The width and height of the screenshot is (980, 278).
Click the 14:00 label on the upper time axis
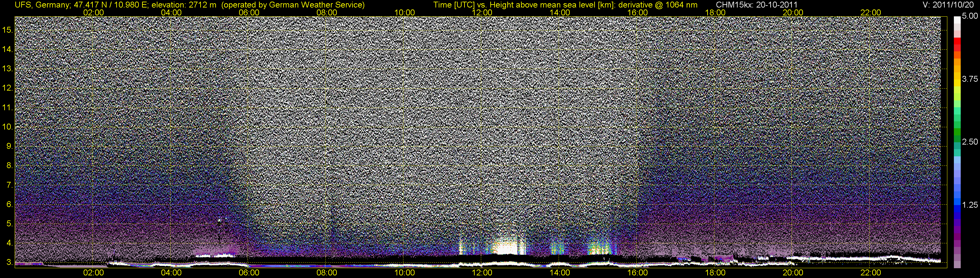[x=560, y=12]
